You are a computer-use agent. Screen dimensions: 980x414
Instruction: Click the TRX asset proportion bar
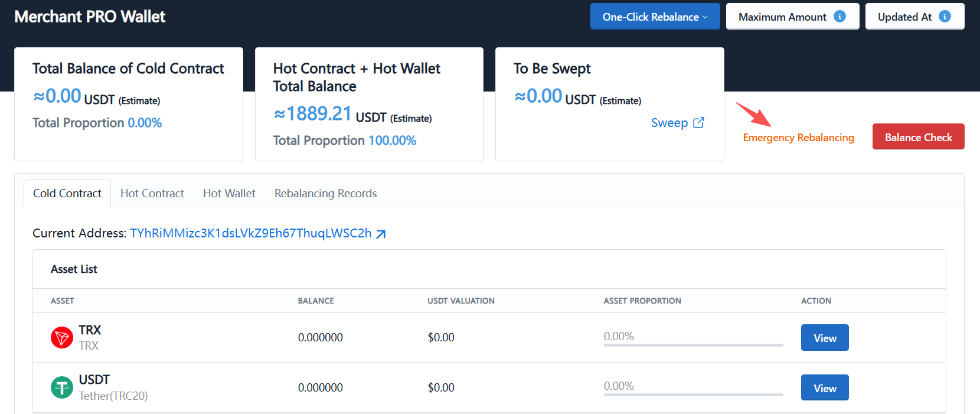(x=693, y=345)
